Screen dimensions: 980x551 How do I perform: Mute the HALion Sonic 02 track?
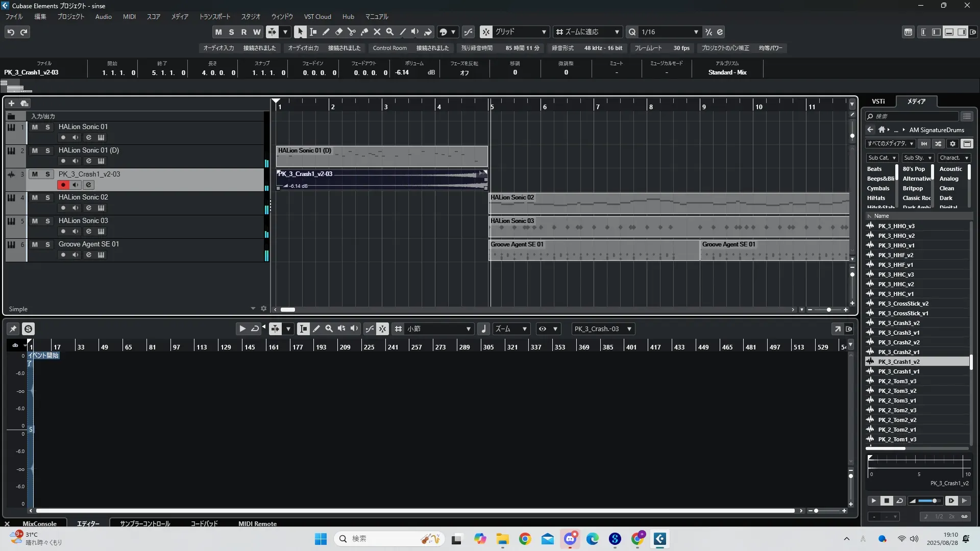35,197
